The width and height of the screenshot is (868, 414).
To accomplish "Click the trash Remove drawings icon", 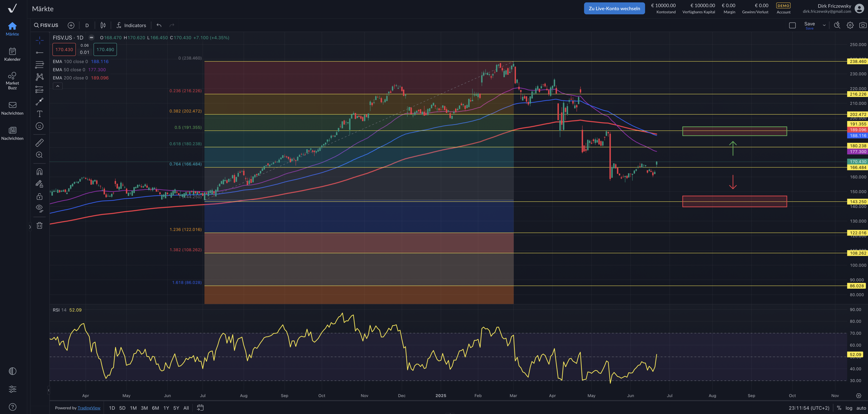I will tap(39, 226).
